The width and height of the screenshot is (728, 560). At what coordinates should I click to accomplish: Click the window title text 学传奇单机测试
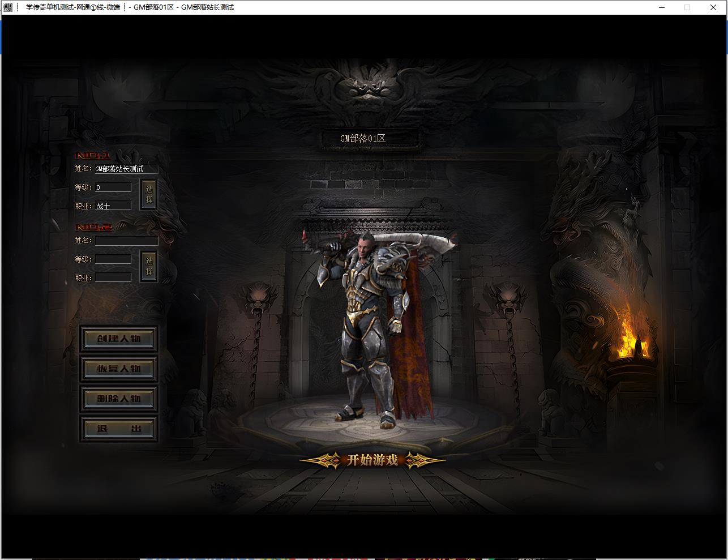click(50, 7)
